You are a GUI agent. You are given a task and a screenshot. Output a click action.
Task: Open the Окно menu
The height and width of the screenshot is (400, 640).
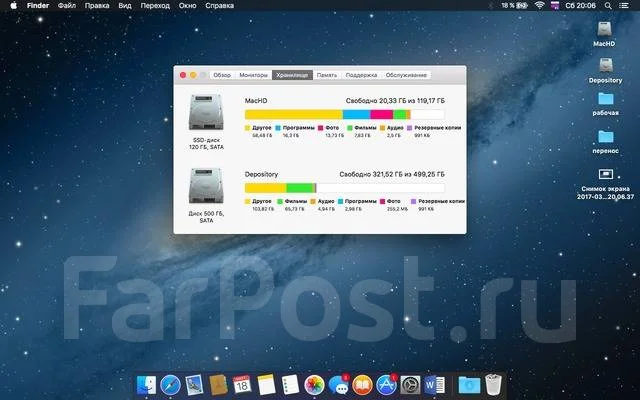[x=187, y=6]
